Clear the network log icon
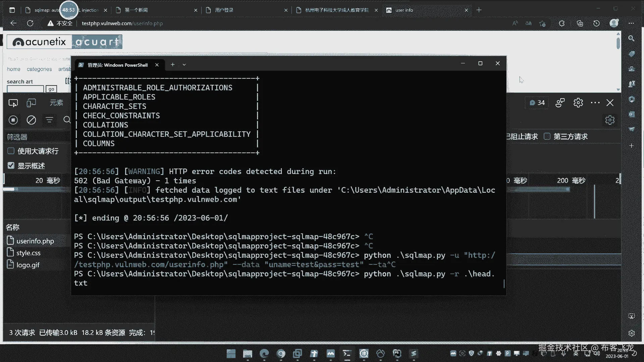Viewport: 644px width, 362px height. pyautogui.click(x=31, y=120)
